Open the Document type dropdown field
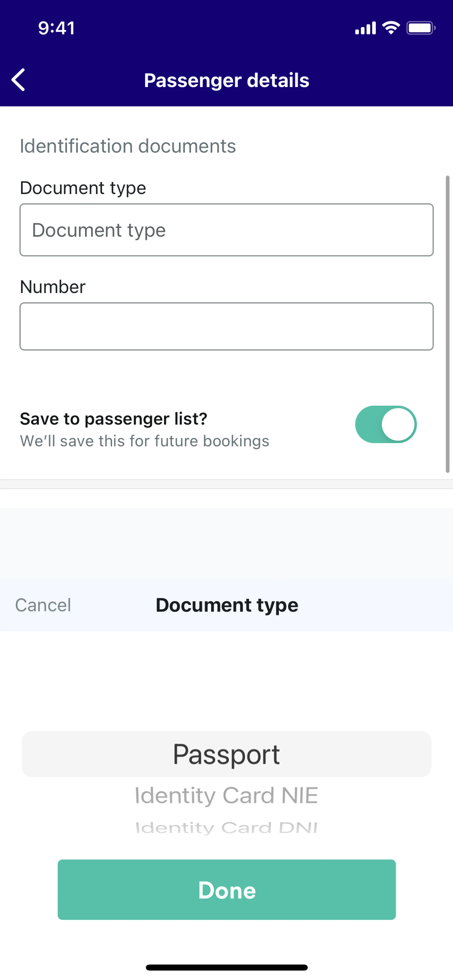The height and width of the screenshot is (980, 453). click(226, 230)
